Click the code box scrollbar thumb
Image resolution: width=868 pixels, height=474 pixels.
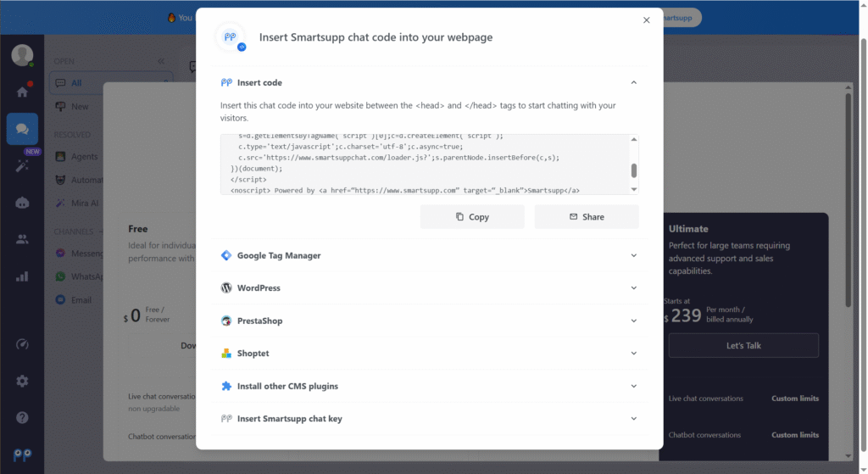(x=634, y=170)
